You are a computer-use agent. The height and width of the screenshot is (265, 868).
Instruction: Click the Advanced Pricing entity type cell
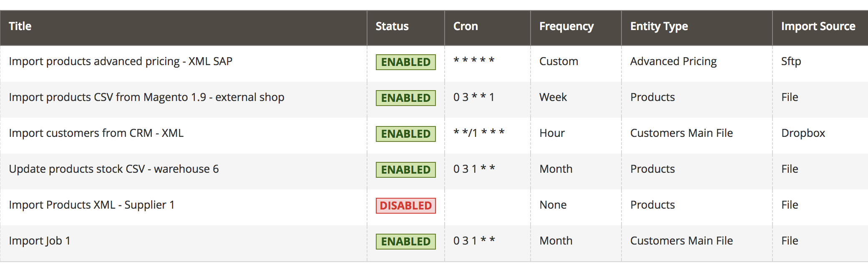coord(673,61)
